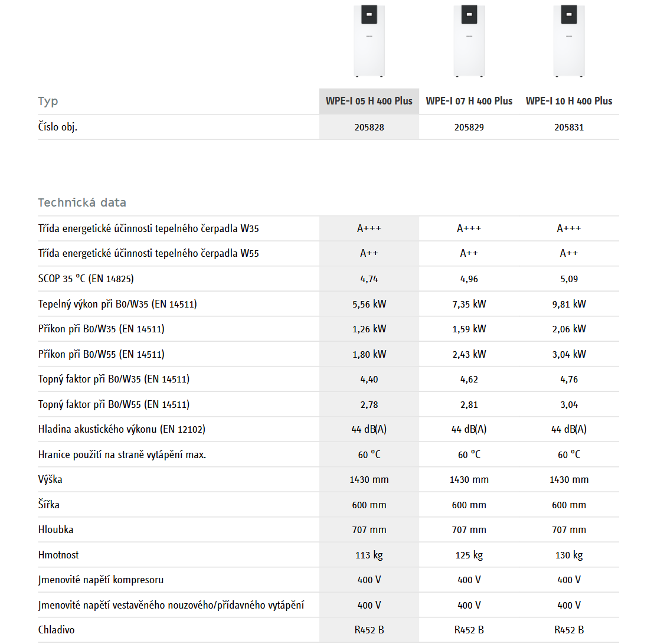
Task: Select the WPE-I 05 H 400 Plus column header
Action: pyautogui.click(x=369, y=101)
